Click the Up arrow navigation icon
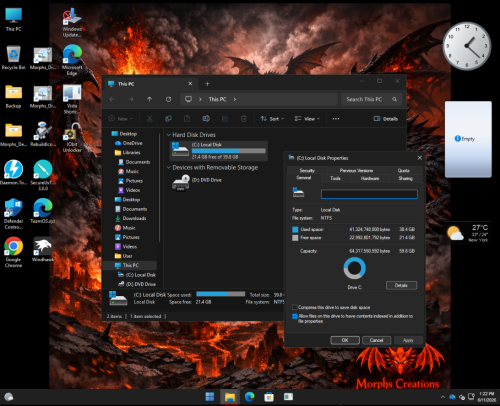The width and height of the screenshot is (500, 406). click(149, 99)
